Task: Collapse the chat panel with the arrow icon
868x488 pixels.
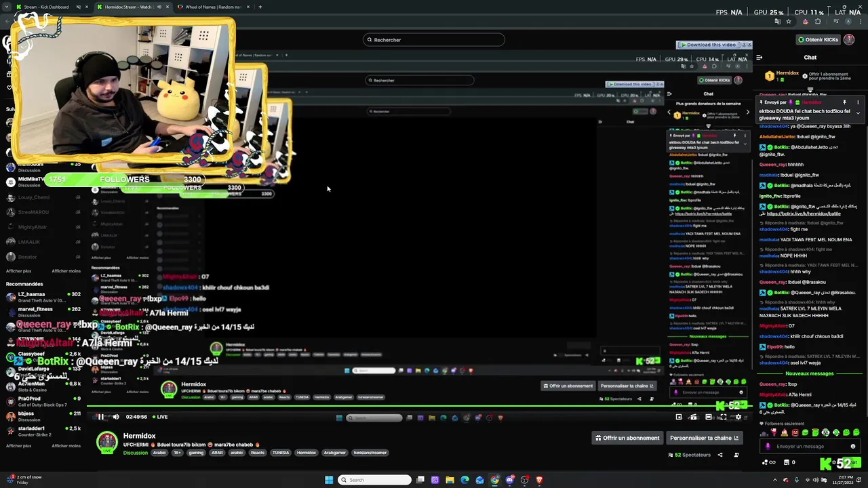Action: click(759, 58)
